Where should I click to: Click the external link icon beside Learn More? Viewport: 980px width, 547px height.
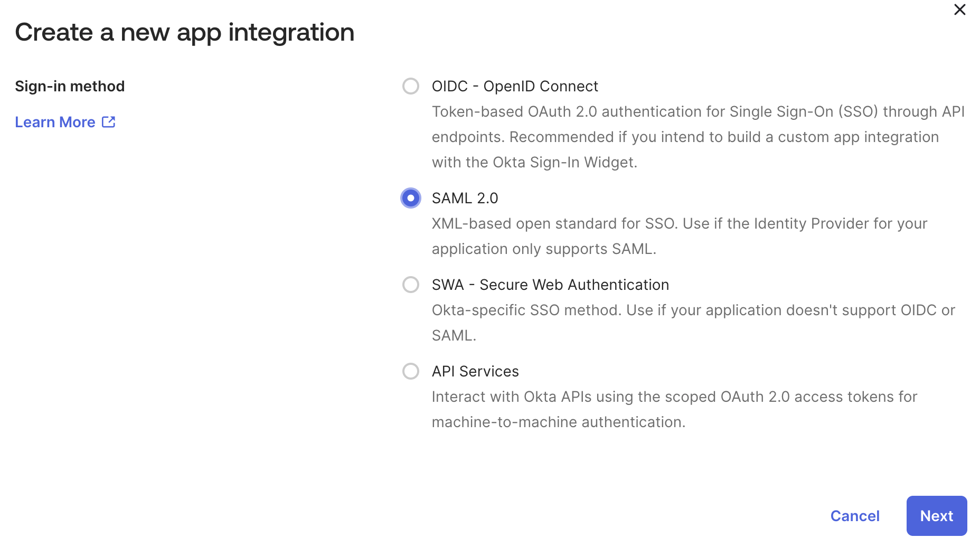108,122
